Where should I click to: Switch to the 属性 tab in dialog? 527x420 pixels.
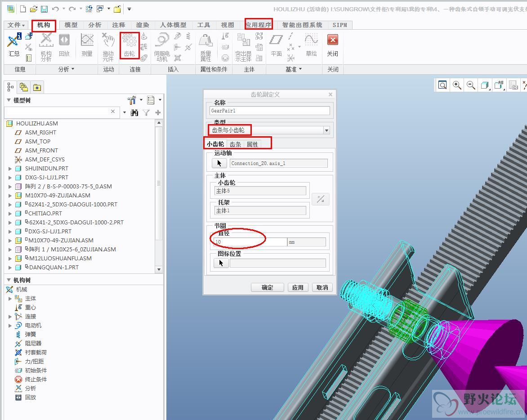(252, 144)
